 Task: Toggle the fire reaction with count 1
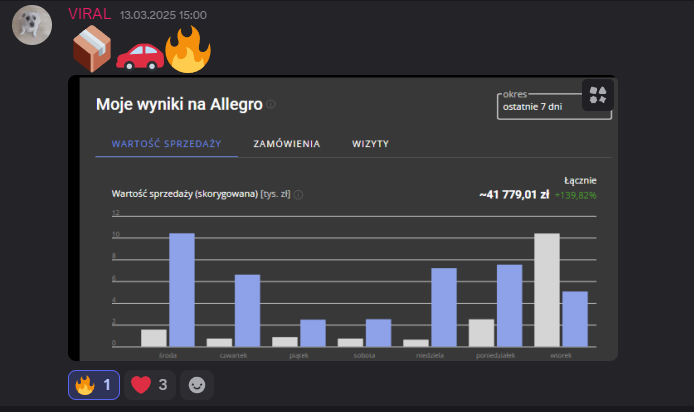click(94, 384)
